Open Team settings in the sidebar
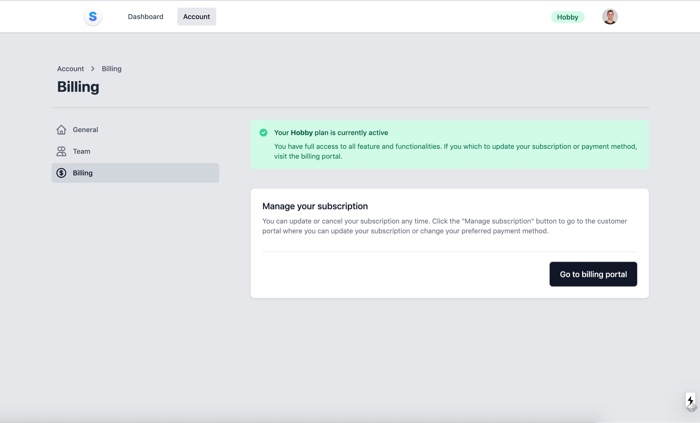This screenshot has height=423, width=700. pyautogui.click(x=81, y=152)
